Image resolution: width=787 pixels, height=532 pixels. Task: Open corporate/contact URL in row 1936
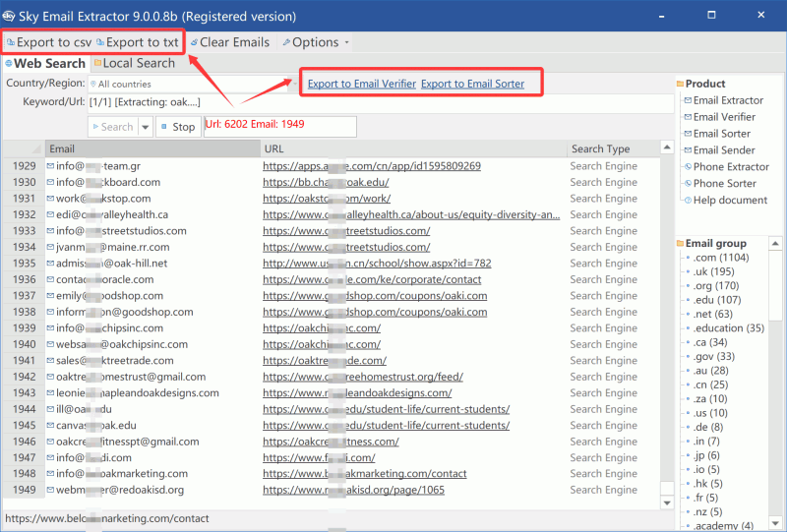[x=372, y=279]
